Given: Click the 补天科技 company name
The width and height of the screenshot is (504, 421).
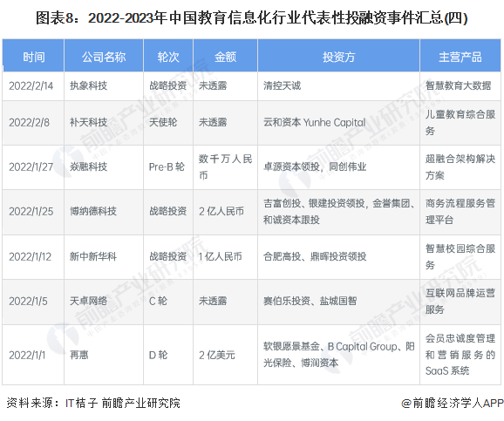Looking at the screenshot, I should pos(88,122).
